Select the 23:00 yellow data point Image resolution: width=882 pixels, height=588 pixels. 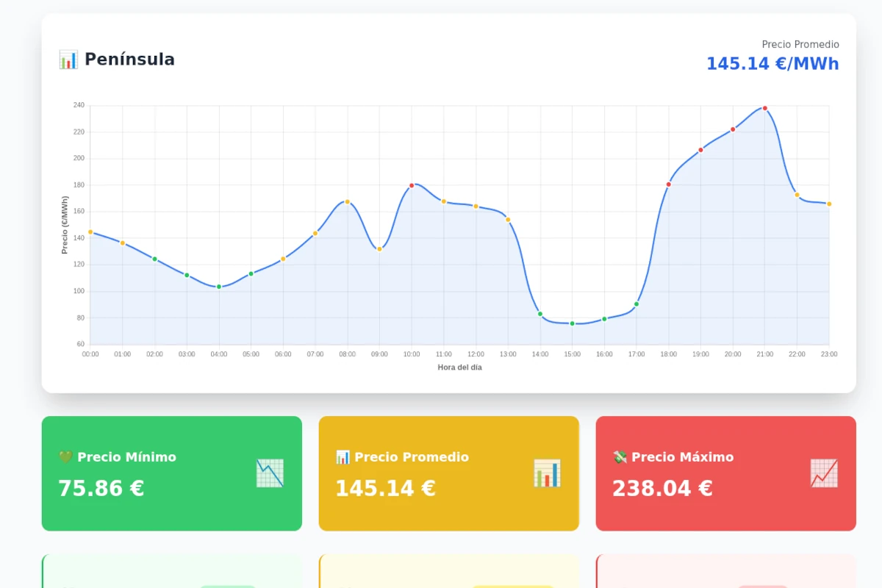click(x=829, y=204)
